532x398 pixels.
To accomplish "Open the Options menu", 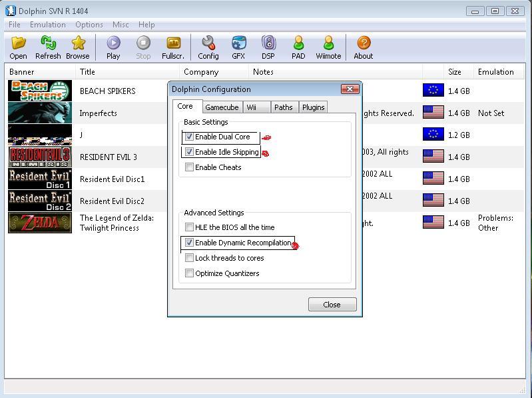I will [89, 25].
